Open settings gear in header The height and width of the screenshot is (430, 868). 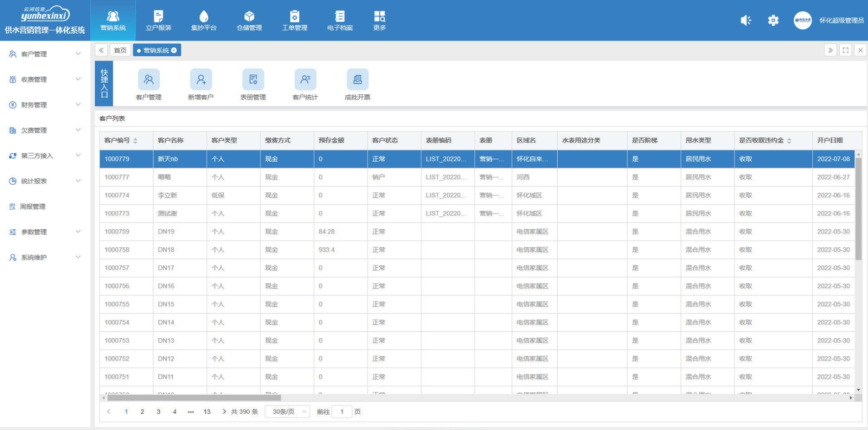(x=773, y=20)
